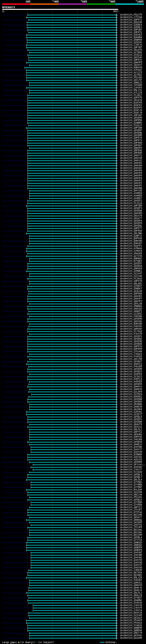
Task: Click the cyan ~100% identity legend segment
Action: (129, 4)
